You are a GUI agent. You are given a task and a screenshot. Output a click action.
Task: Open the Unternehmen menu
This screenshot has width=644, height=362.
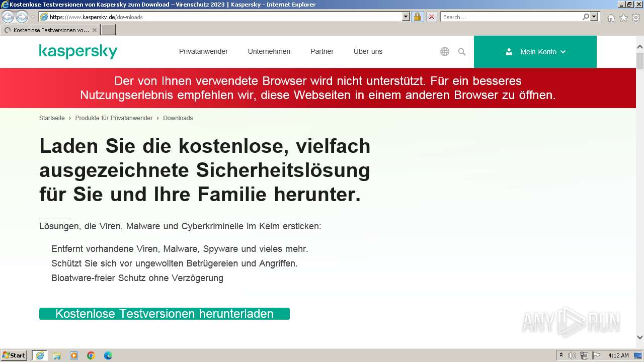click(269, 51)
